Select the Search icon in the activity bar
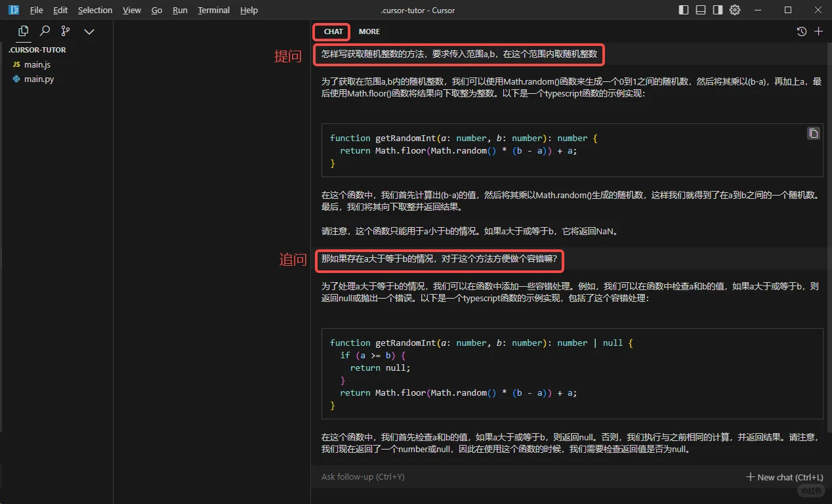Image resolution: width=832 pixels, height=504 pixels. point(44,31)
